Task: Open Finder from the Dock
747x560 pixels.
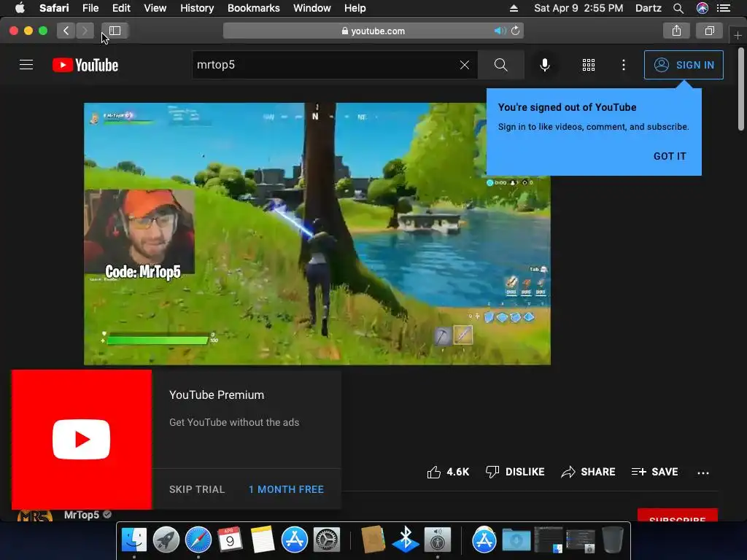Action: coord(134,540)
